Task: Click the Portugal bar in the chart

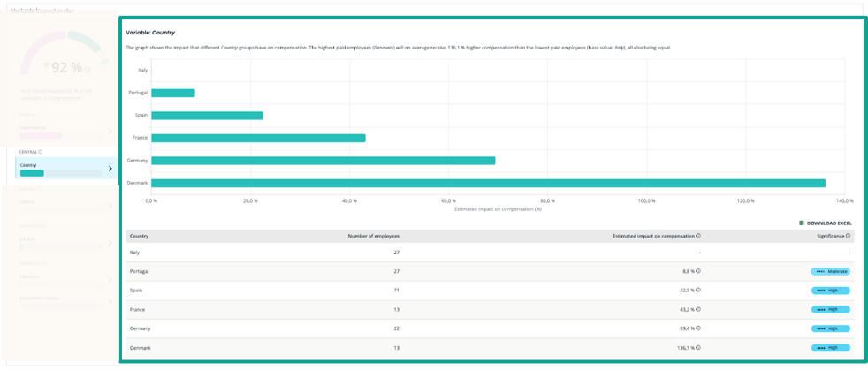Action: [x=173, y=93]
